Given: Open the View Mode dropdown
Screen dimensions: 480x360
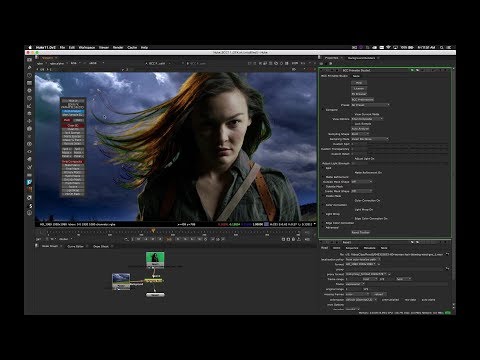Looking at the screenshot, I should (367, 119).
